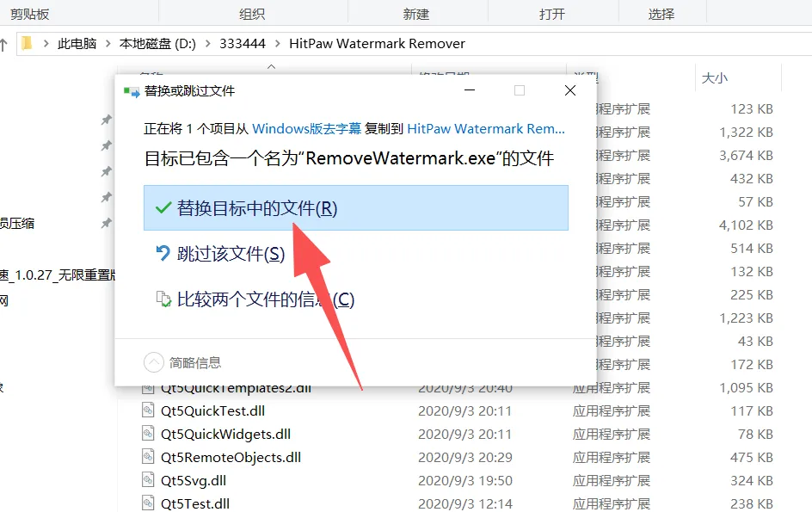The width and height of the screenshot is (812, 512).
Task: Go to 此电脑 in breadcrumb path
Action: tap(77, 44)
